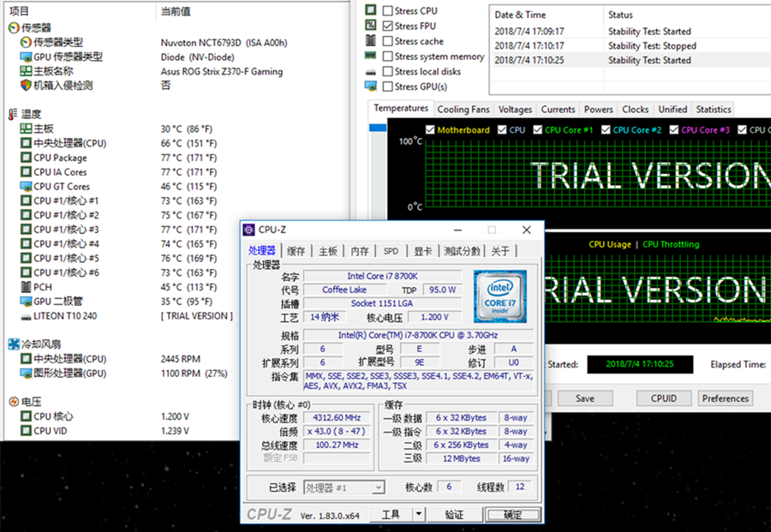
Task: Open the 内存 tab in CPU-Z
Action: point(359,251)
